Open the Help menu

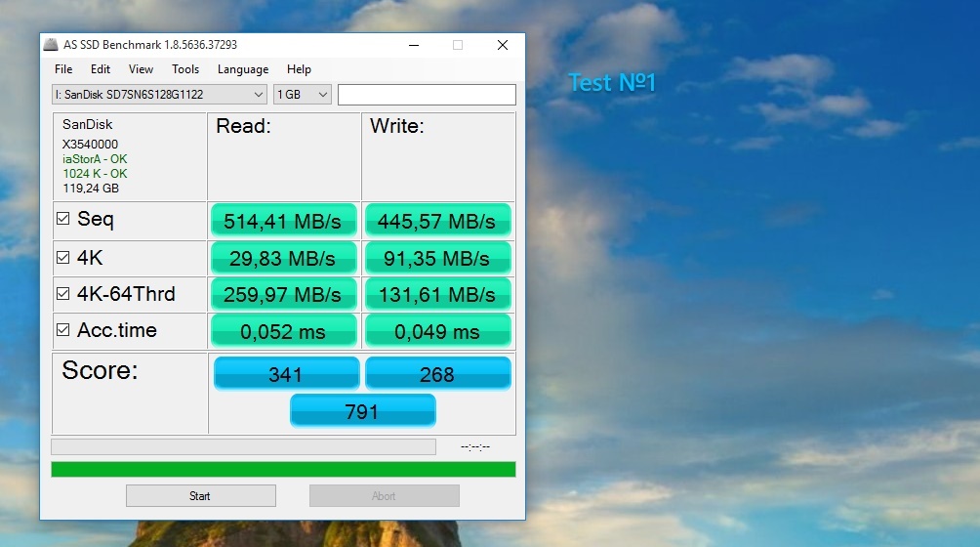pyautogui.click(x=299, y=69)
